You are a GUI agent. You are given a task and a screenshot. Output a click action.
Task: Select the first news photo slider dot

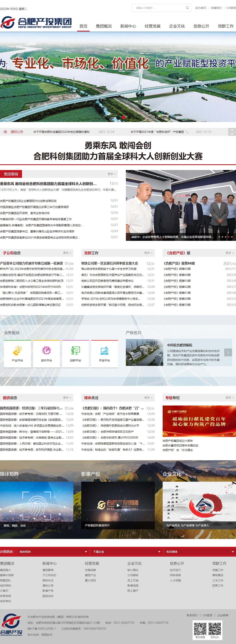pyautogui.click(x=219, y=237)
